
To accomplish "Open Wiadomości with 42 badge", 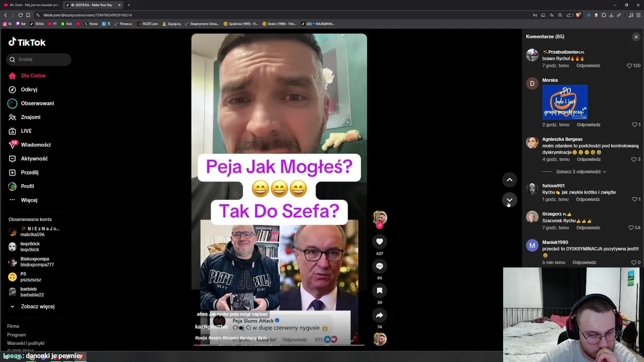I will tap(29, 145).
